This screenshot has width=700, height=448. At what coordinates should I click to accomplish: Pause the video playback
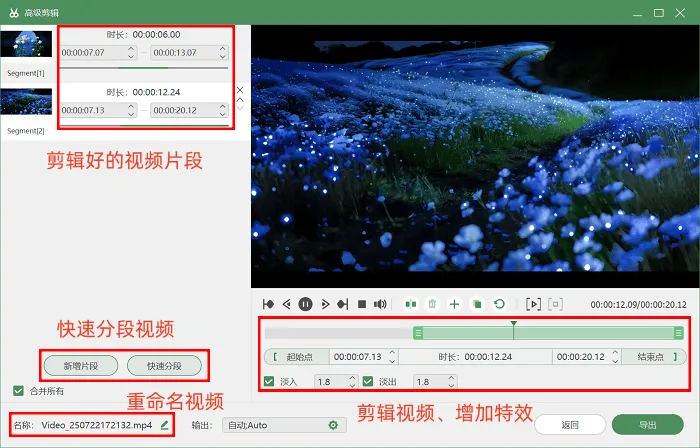coord(305,304)
